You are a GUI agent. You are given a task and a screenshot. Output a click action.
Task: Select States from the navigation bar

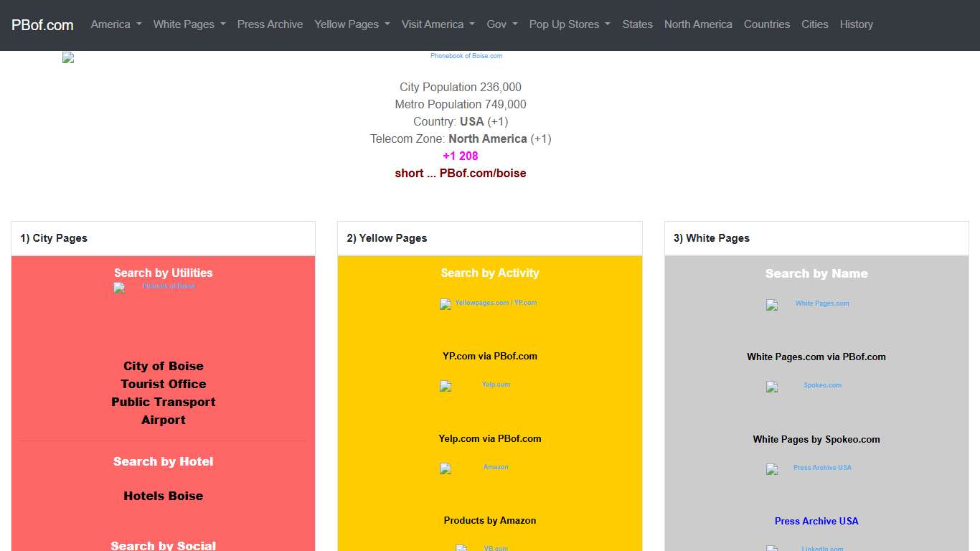point(637,24)
